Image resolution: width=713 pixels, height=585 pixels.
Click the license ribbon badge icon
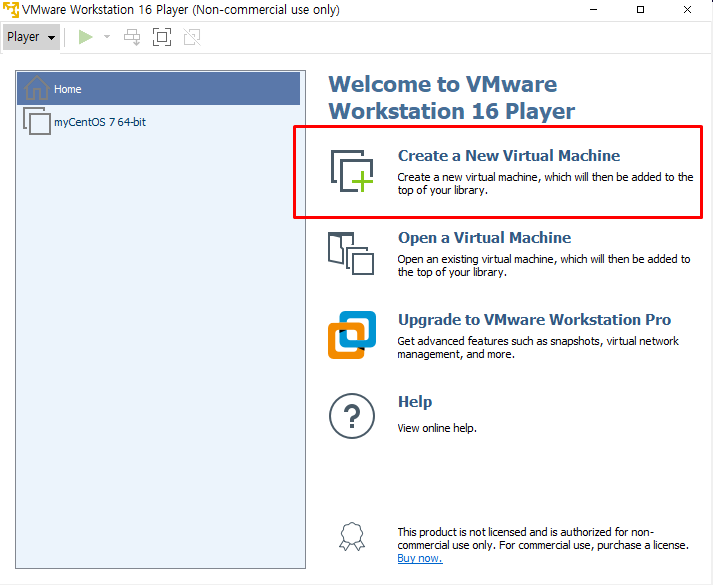(x=352, y=536)
